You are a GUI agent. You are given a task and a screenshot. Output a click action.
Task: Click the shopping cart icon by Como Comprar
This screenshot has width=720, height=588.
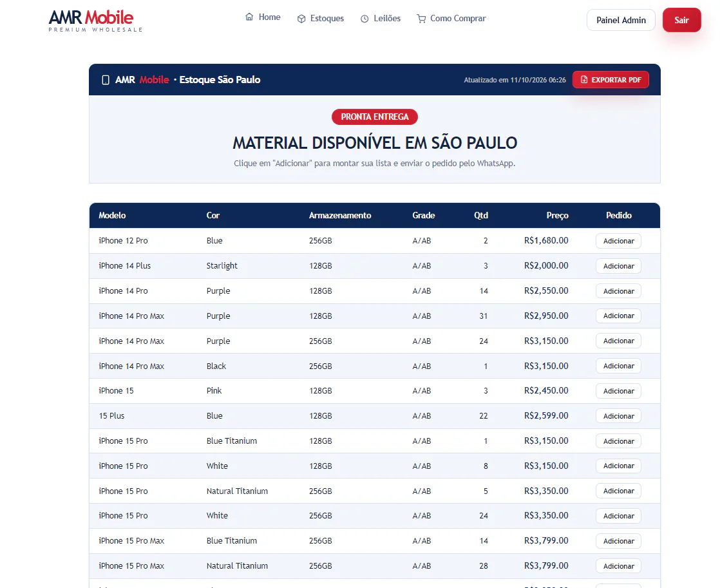point(421,19)
